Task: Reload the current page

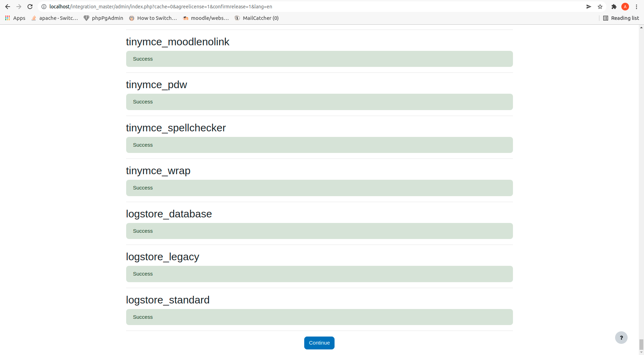Action: tap(30, 7)
